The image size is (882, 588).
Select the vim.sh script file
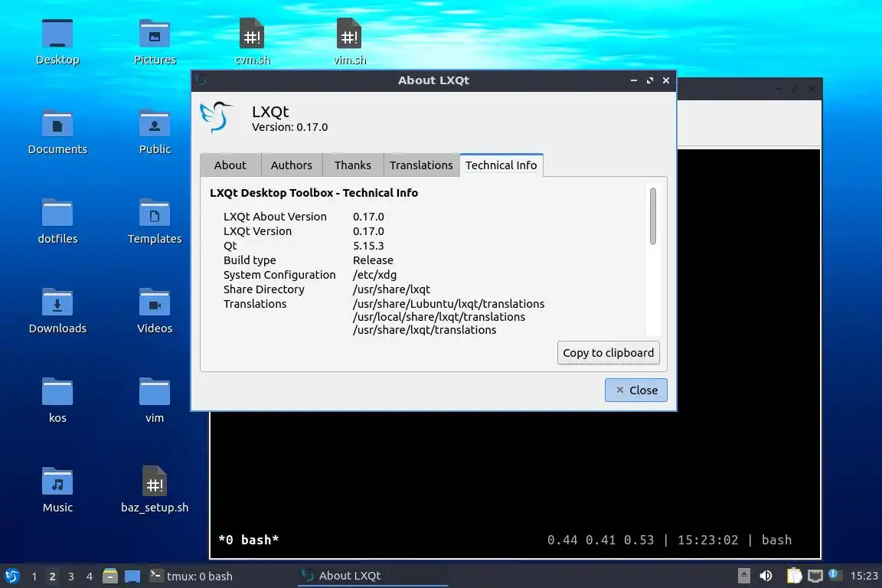[x=349, y=42]
